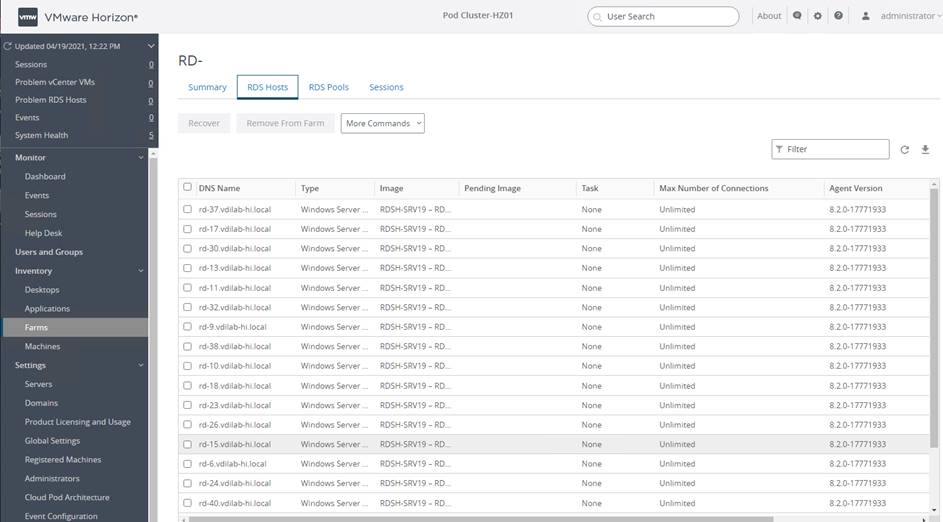Click the User Search input field
The height and width of the screenshot is (522, 943).
tap(663, 17)
